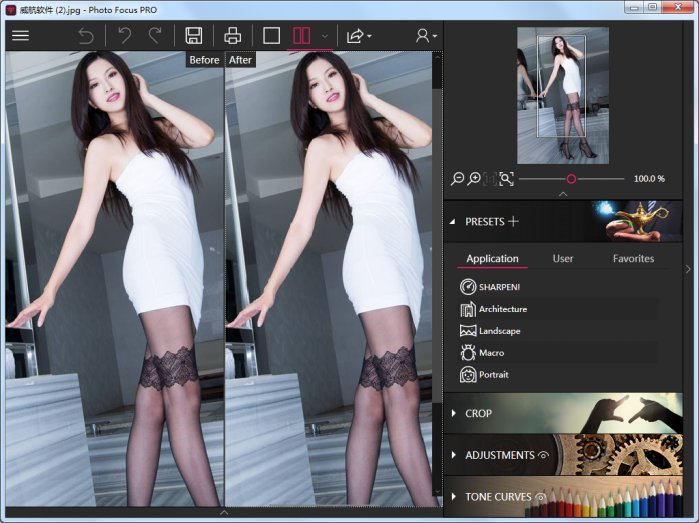Open the share export menu
The width and height of the screenshot is (699, 523).
(x=359, y=36)
